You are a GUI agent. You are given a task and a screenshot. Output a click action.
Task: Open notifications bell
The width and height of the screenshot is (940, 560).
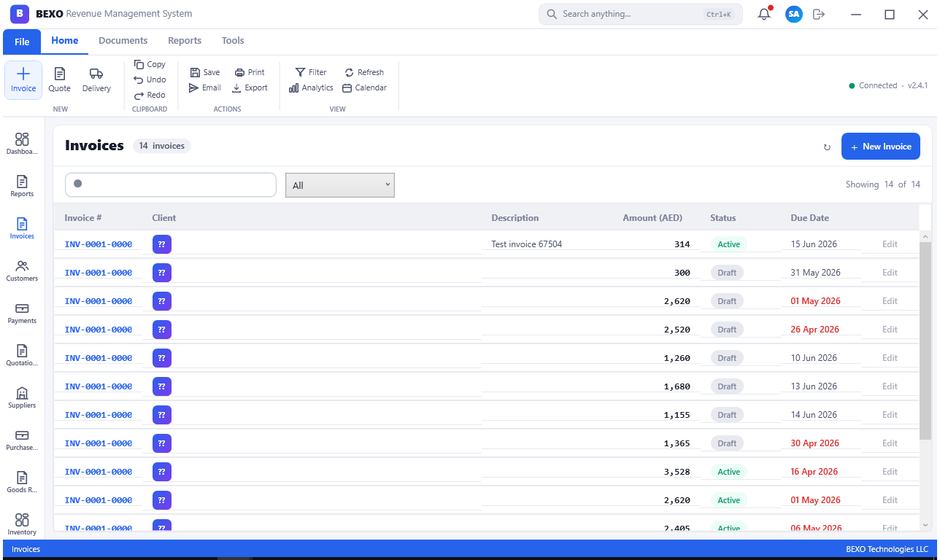pyautogui.click(x=764, y=14)
